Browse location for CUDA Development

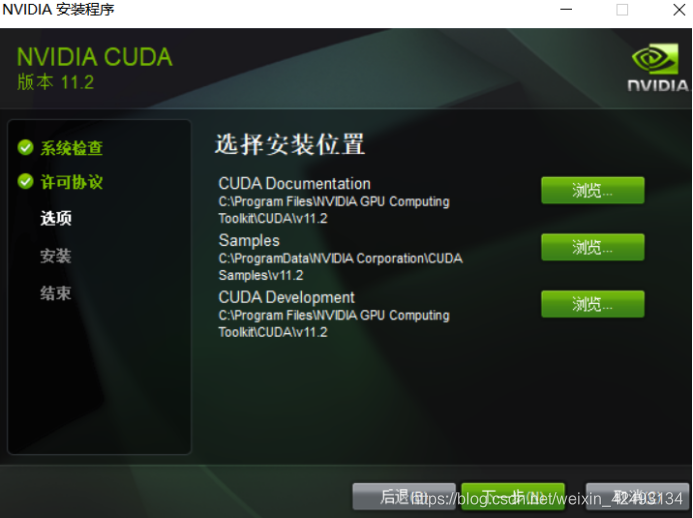(593, 304)
